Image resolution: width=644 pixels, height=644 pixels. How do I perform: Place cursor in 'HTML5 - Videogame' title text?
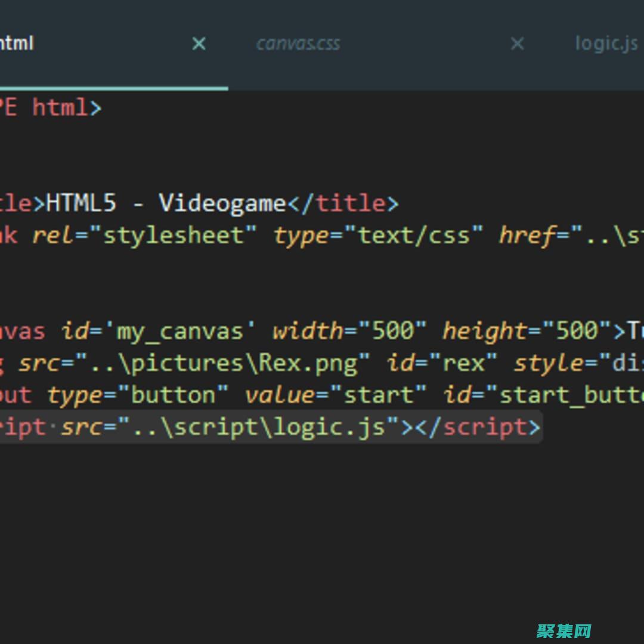pyautogui.click(x=166, y=203)
